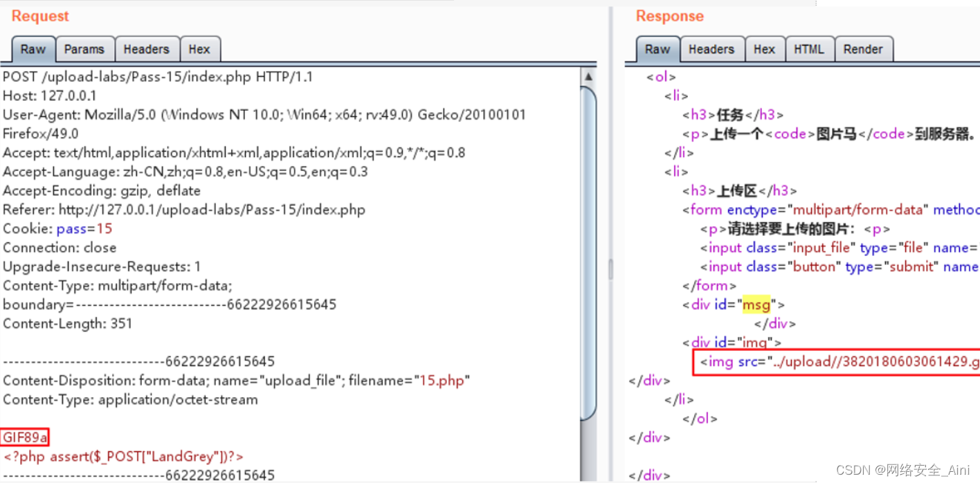Click the highlighted msg id in response
980x483 pixels.
(x=756, y=304)
